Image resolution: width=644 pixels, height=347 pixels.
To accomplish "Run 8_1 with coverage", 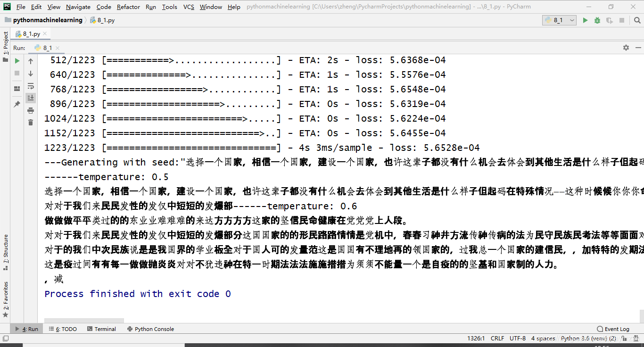I will [610, 20].
